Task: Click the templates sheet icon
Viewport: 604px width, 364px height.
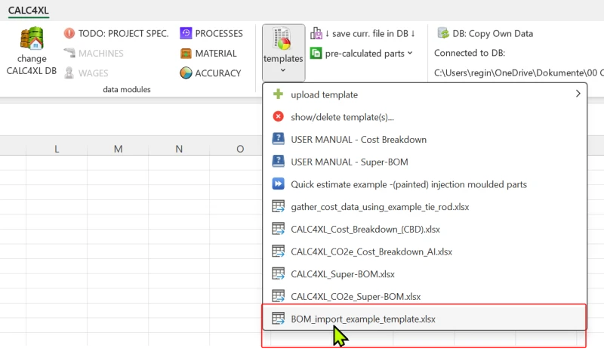Action: (282, 39)
